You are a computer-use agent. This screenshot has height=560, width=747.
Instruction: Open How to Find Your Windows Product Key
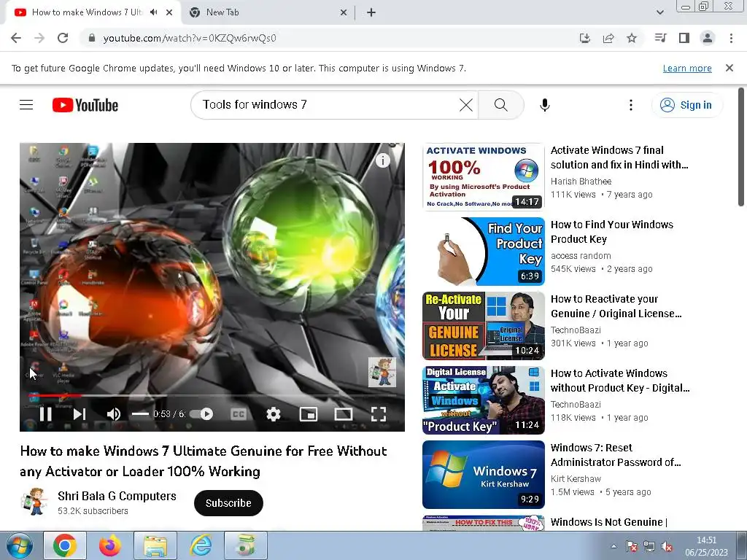612,232
